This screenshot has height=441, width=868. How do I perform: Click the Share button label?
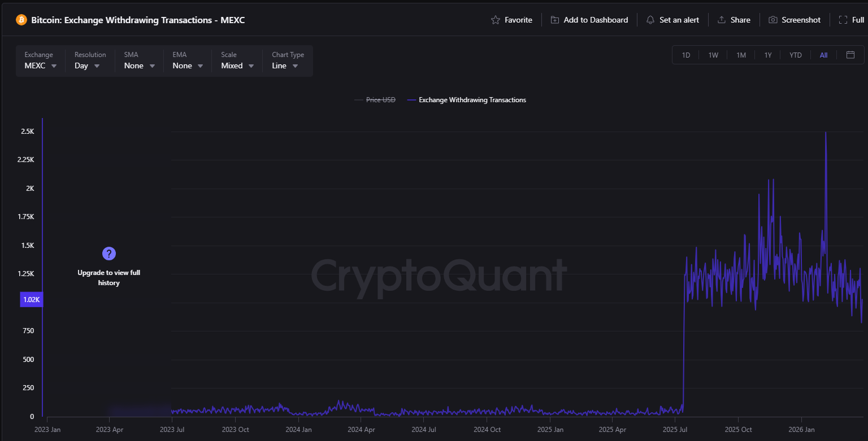click(740, 20)
